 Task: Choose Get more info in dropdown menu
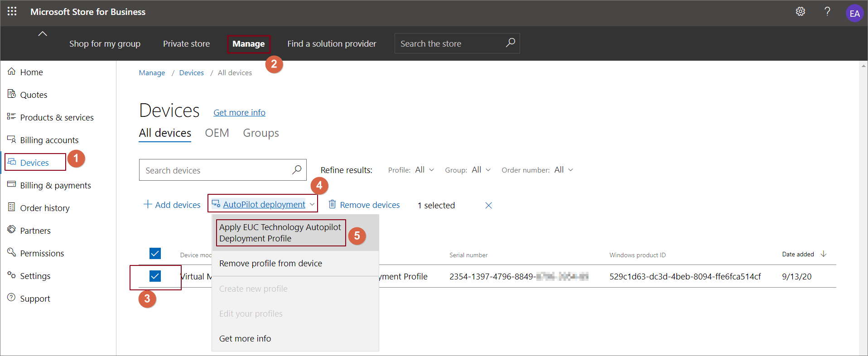click(x=295, y=339)
